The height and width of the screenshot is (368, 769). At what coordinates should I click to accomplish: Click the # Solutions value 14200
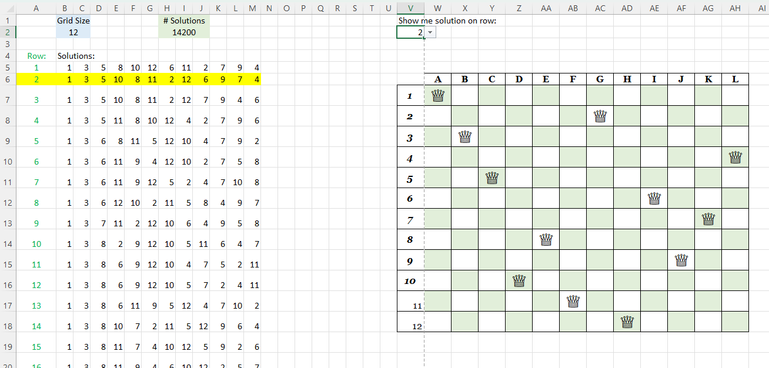coord(184,32)
